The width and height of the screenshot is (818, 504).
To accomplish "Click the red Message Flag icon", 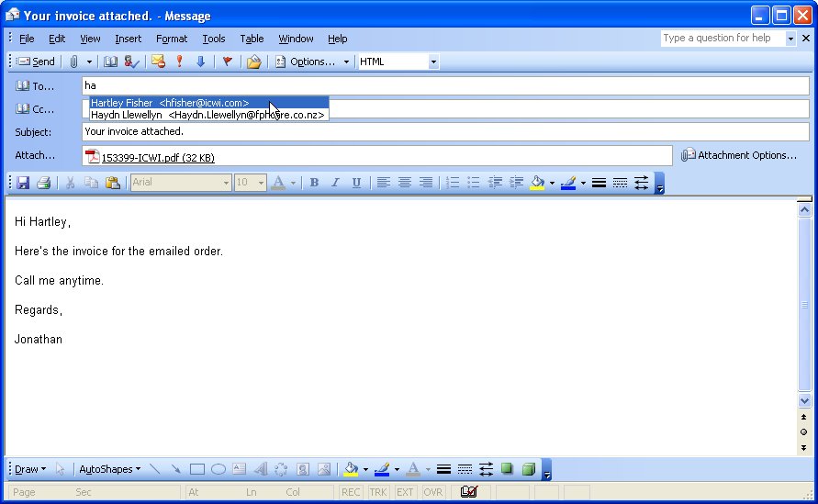I will pyautogui.click(x=227, y=62).
